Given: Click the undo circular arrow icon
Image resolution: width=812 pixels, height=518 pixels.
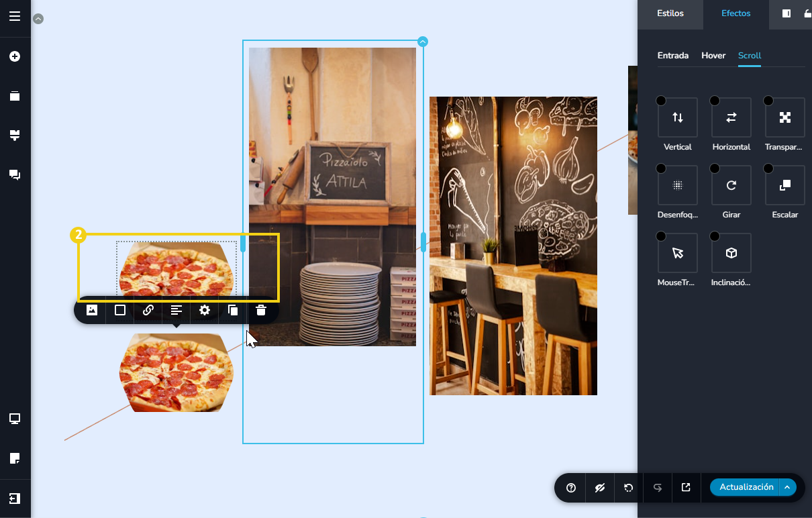Looking at the screenshot, I should click(629, 488).
